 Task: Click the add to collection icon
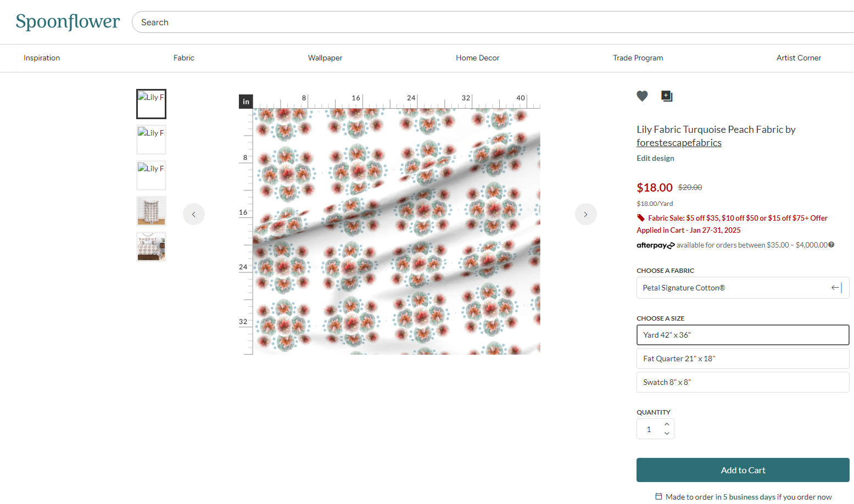tap(667, 96)
